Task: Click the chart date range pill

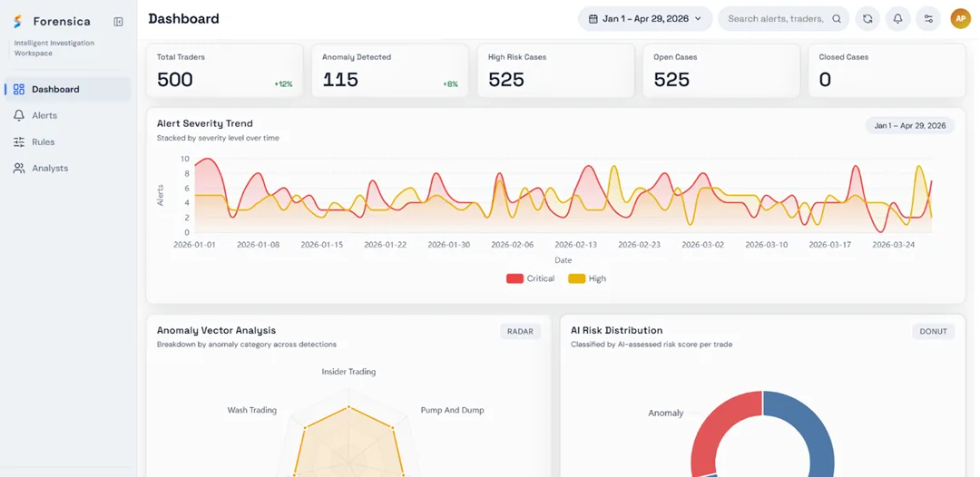Action: point(910,125)
